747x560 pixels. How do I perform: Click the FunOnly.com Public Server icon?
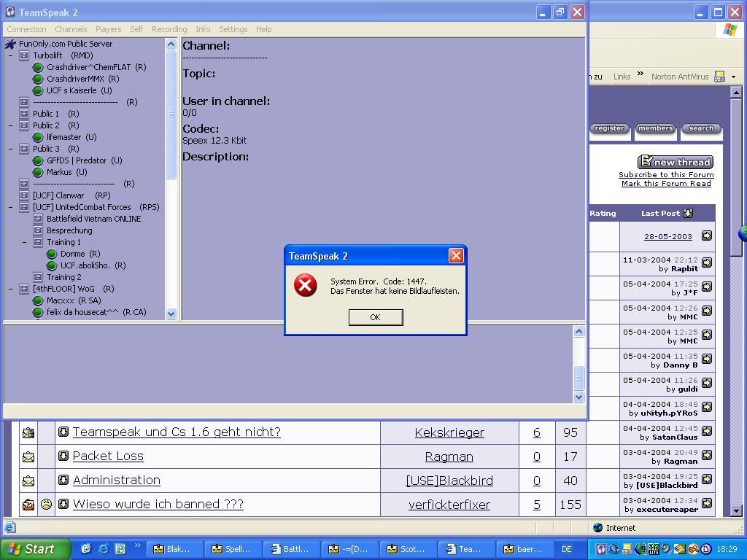[x=10, y=44]
